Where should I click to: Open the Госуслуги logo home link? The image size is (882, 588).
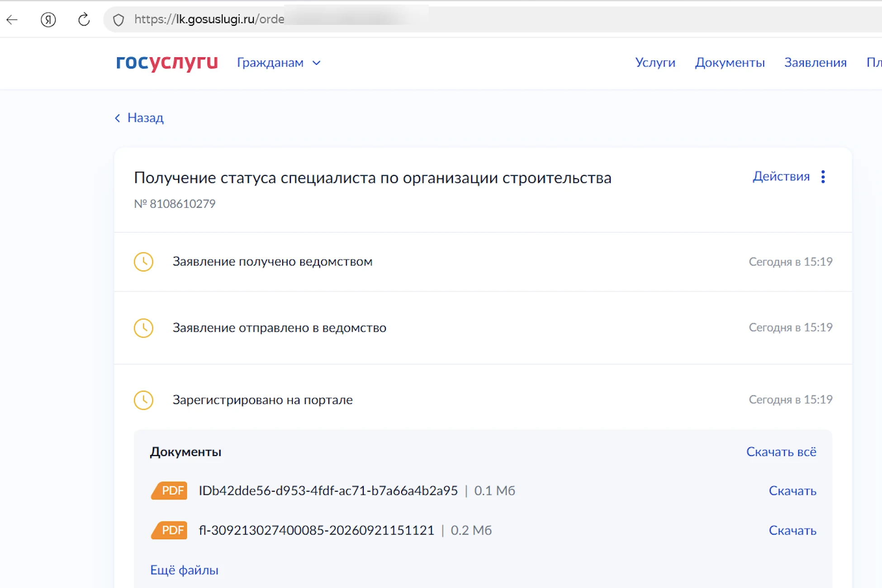167,62
